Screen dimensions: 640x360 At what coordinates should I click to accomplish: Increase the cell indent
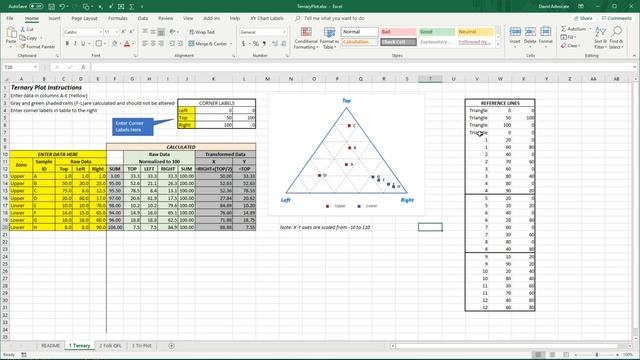pyautogui.click(x=180, y=44)
